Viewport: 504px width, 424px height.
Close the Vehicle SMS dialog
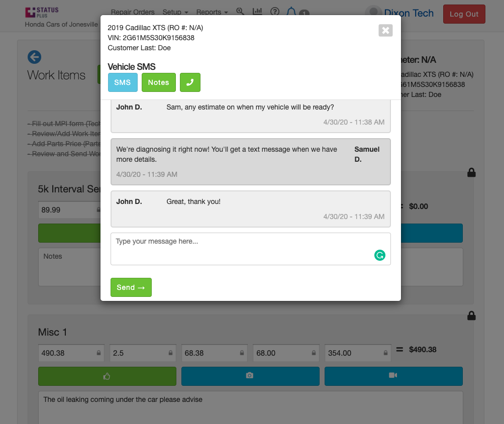tap(385, 31)
